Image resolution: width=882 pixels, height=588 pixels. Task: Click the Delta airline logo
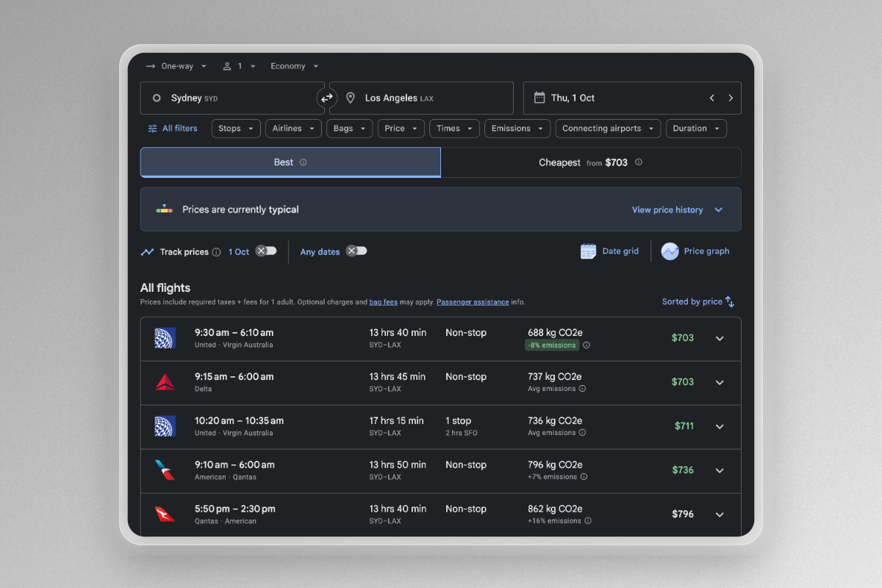(165, 382)
